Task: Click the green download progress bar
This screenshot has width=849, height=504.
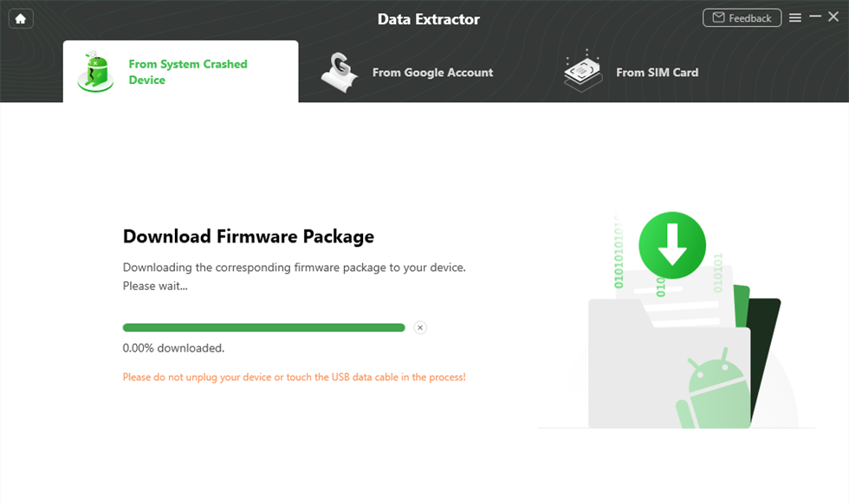Action: tap(263, 327)
